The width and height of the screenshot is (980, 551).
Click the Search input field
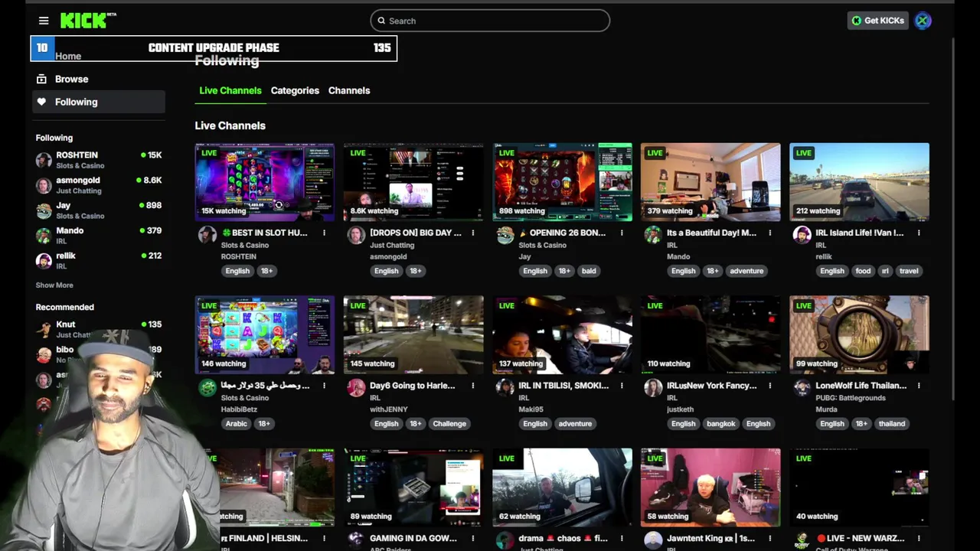(x=490, y=21)
